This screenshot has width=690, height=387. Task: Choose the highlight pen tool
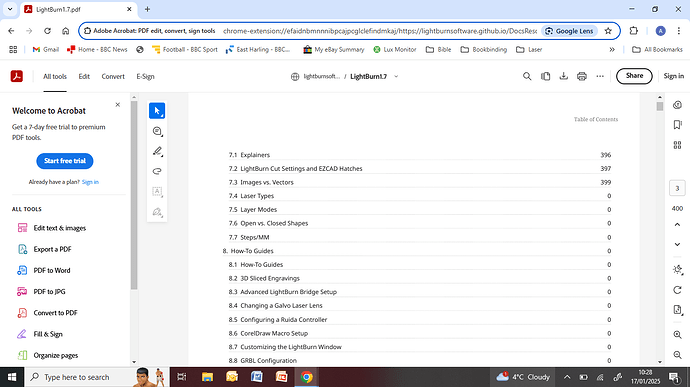click(157, 151)
